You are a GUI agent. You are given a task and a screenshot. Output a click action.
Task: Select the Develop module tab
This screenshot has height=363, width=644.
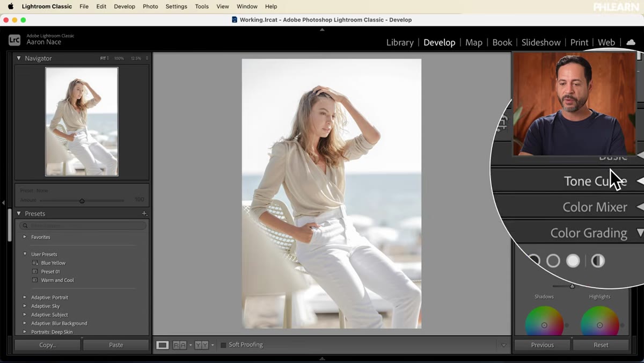[439, 42]
